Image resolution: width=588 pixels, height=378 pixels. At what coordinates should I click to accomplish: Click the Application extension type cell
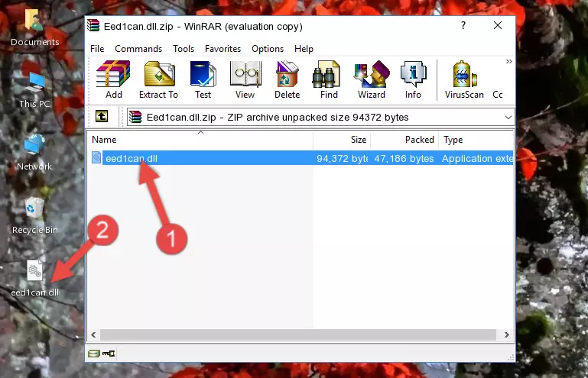[477, 159]
